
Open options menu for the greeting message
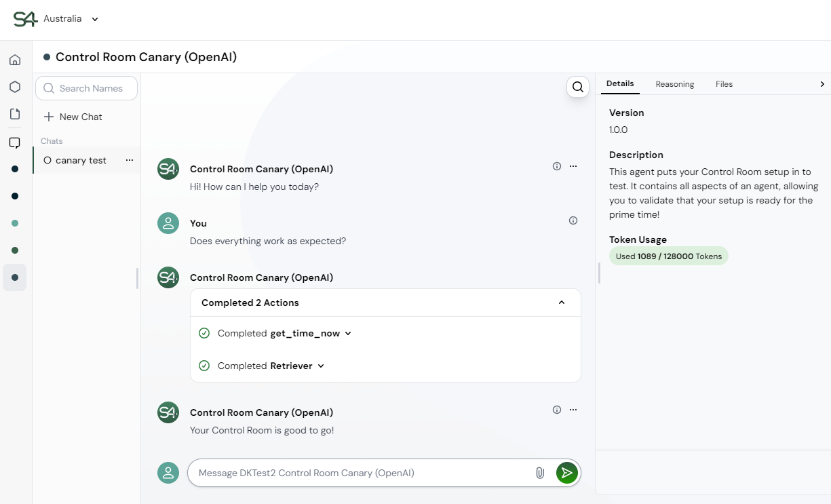(573, 166)
